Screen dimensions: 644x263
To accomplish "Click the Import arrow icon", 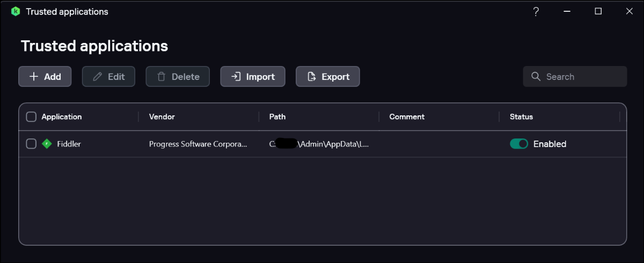I will (x=236, y=77).
